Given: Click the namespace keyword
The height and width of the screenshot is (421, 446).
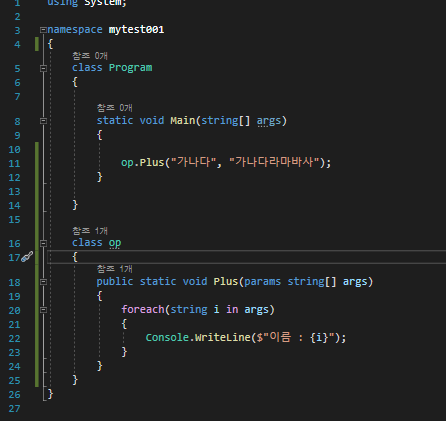Looking at the screenshot, I should 75,30.
